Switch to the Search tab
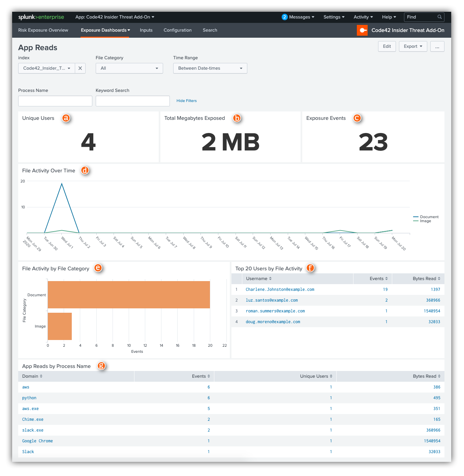The image size is (464, 476). pos(210,30)
